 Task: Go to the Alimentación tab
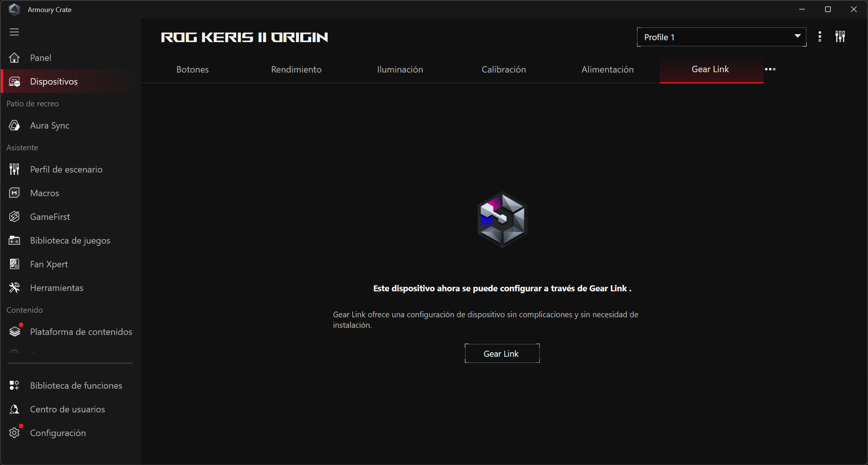(x=608, y=70)
